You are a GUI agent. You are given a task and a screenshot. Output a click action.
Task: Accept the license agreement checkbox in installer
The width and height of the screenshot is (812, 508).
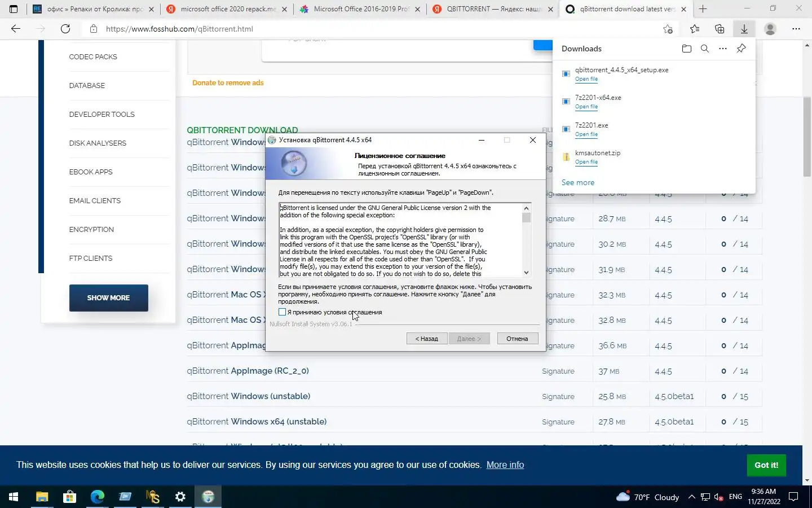click(x=283, y=312)
